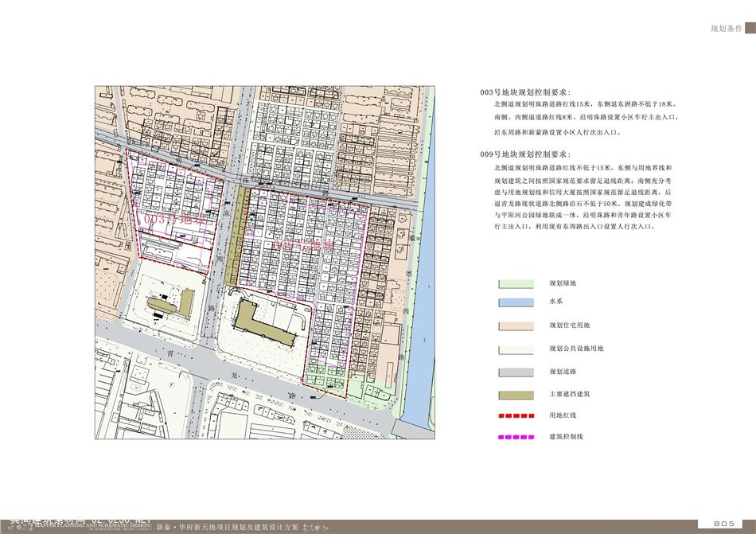
Task: Click the B05 page number box
Action: (723, 524)
